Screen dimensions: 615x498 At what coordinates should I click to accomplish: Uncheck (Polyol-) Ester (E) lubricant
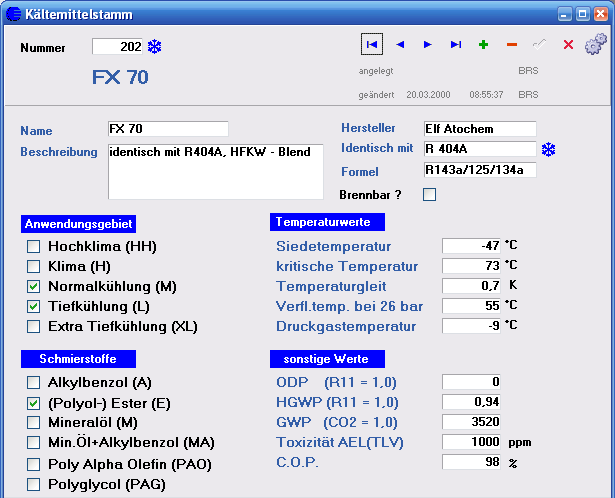pyautogui.click(x=33, y=403)
